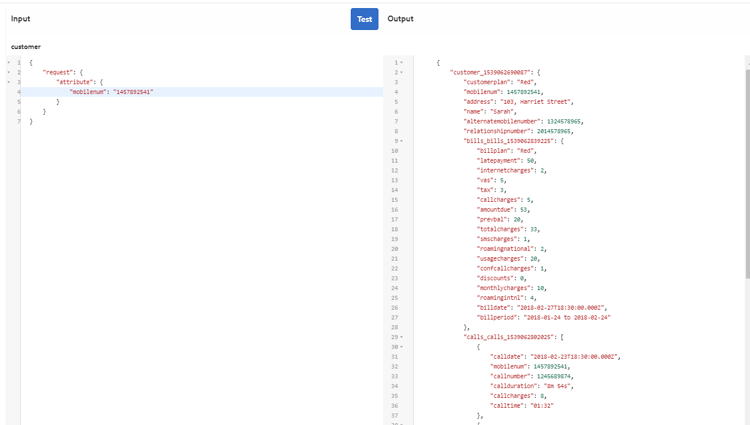Collapse the "request" fold arrow in Input editor
This screenshot has width=750, height=425.
9,72
